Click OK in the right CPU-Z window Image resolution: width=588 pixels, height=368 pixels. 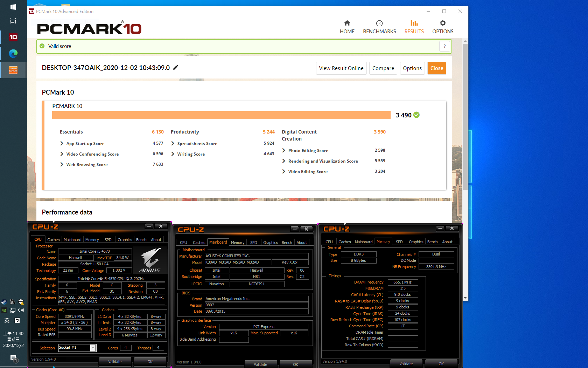pos(441,364)
